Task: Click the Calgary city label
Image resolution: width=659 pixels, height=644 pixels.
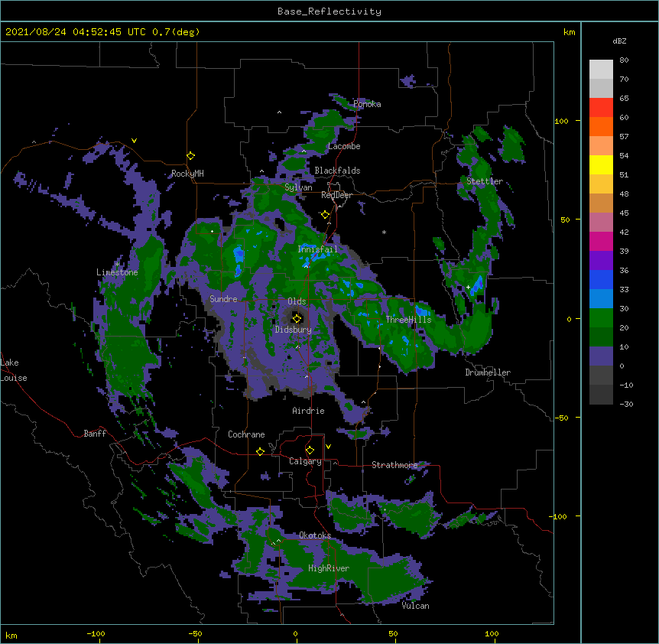Action: click(x=305, y=461)
